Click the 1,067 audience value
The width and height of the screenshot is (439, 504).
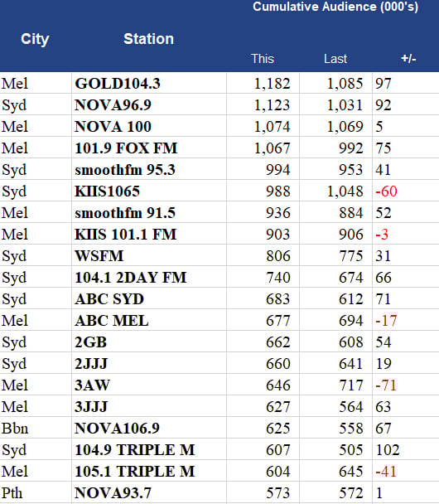[x=272, y=148]
